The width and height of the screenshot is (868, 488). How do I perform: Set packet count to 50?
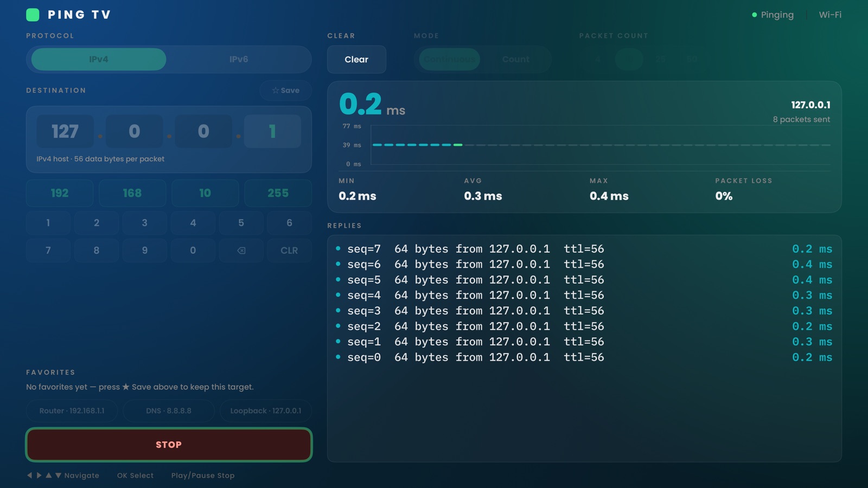click(x=692, y=59)
